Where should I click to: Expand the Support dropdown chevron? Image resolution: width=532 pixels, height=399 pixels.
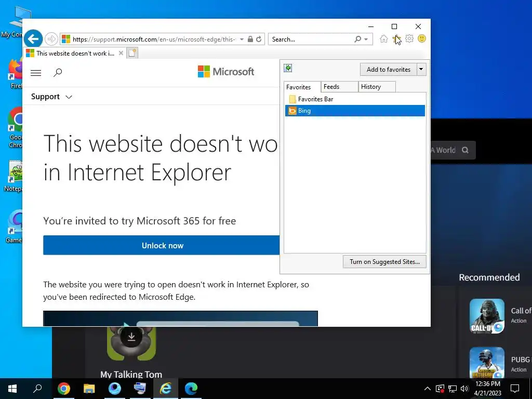point(69,97)
